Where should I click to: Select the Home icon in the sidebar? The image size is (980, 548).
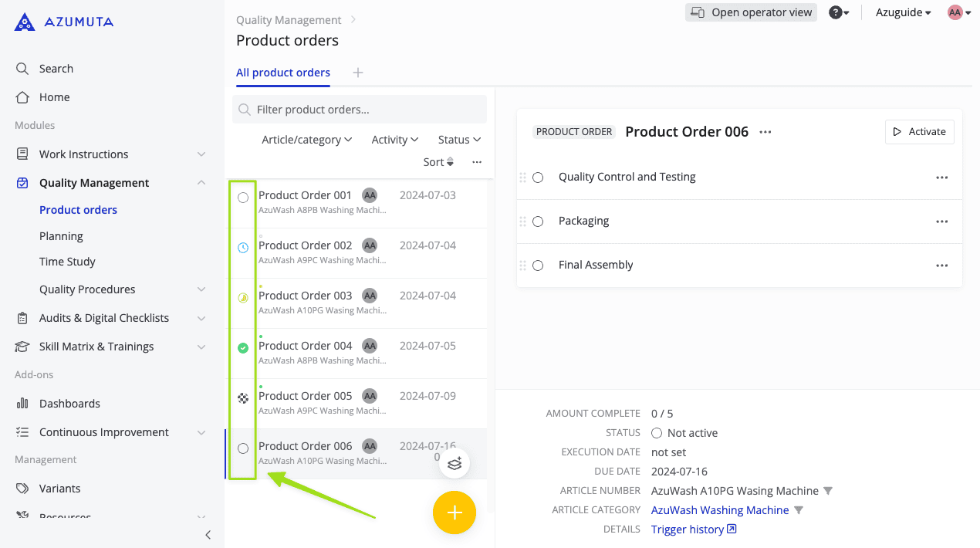[x=22, y=96]
